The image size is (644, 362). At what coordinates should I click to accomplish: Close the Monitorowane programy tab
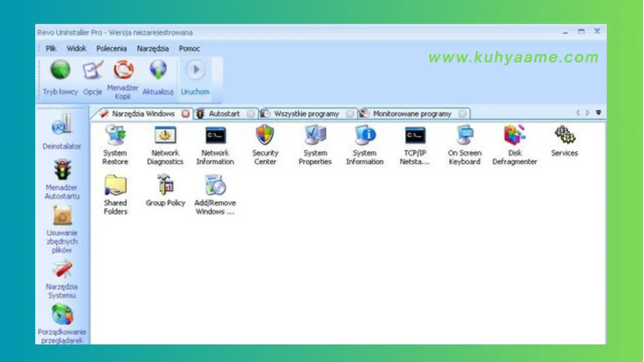(x=462, y=114)
